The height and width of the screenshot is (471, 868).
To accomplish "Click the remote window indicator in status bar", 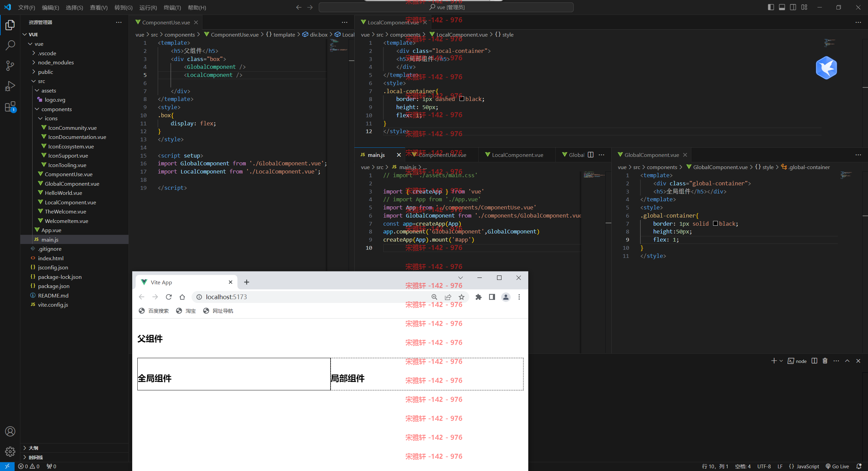I will click(x=7, y=466).
